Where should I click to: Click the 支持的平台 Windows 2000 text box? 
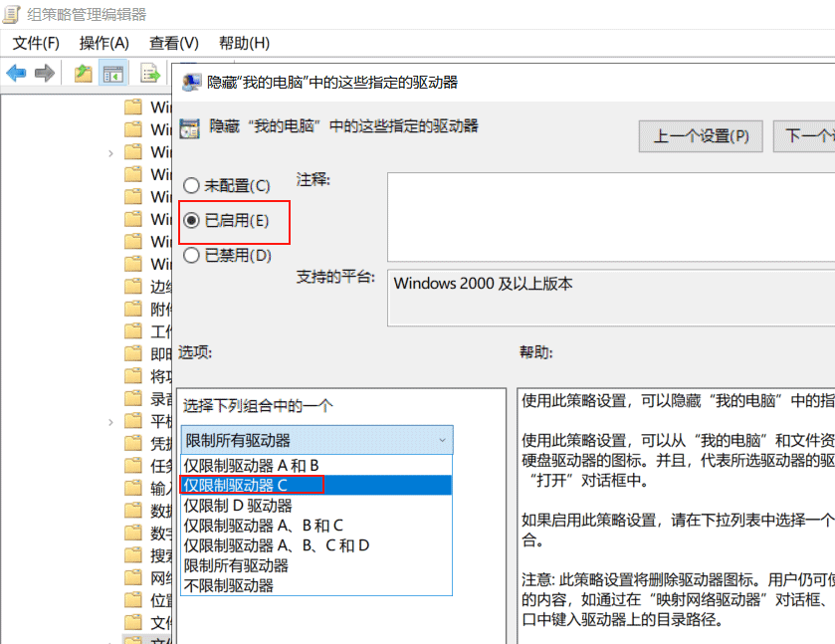611,298
